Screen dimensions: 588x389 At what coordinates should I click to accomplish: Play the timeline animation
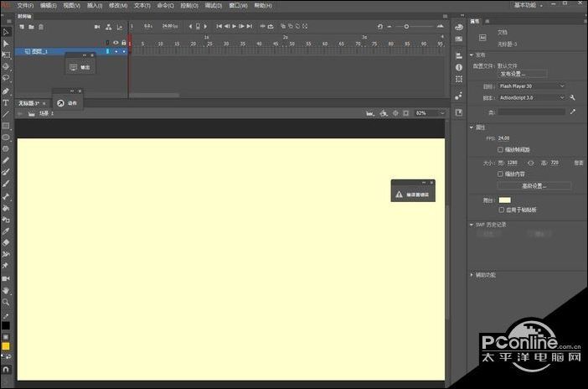coord(234,26)
